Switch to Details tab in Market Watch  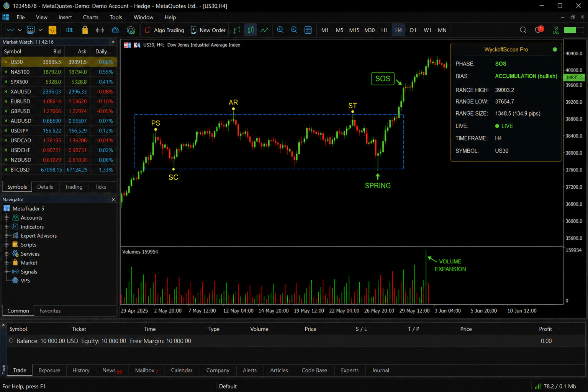click(x=45, y=187)
